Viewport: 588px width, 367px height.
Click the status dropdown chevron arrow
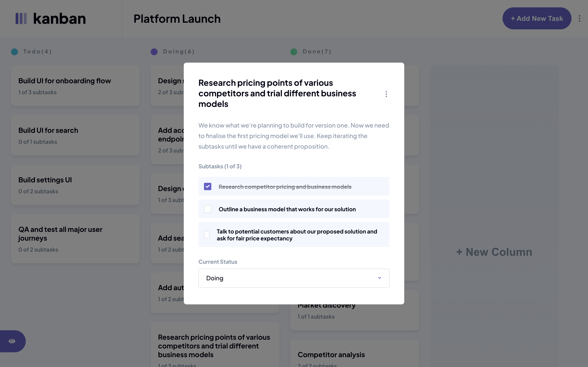tap(379, 278)
